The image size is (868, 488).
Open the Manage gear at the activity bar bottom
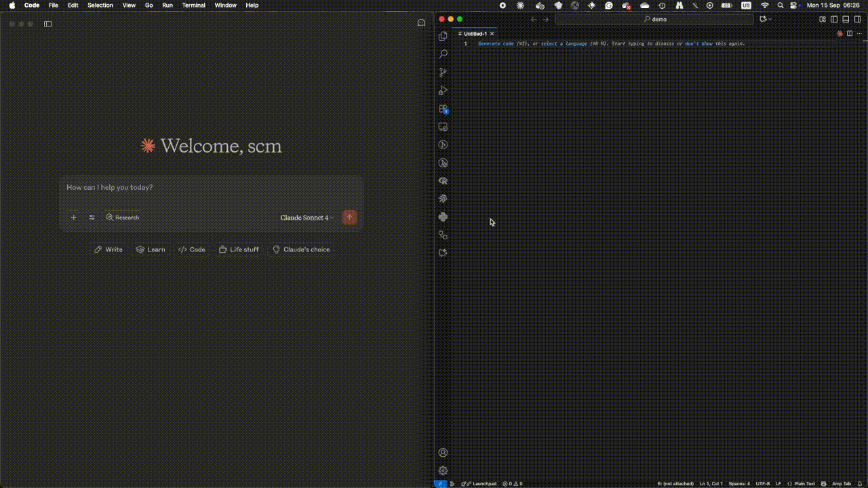point(443,470)
